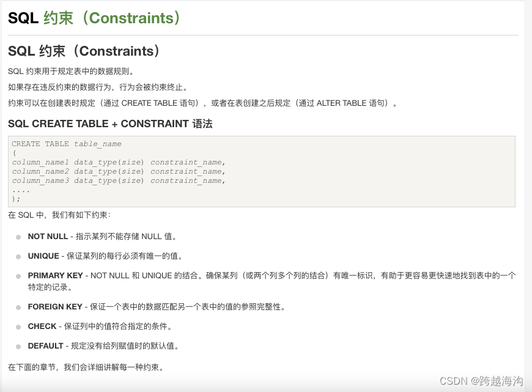Click the column_name1 line in the code block

pyautogui.click(x=119, y=162)
